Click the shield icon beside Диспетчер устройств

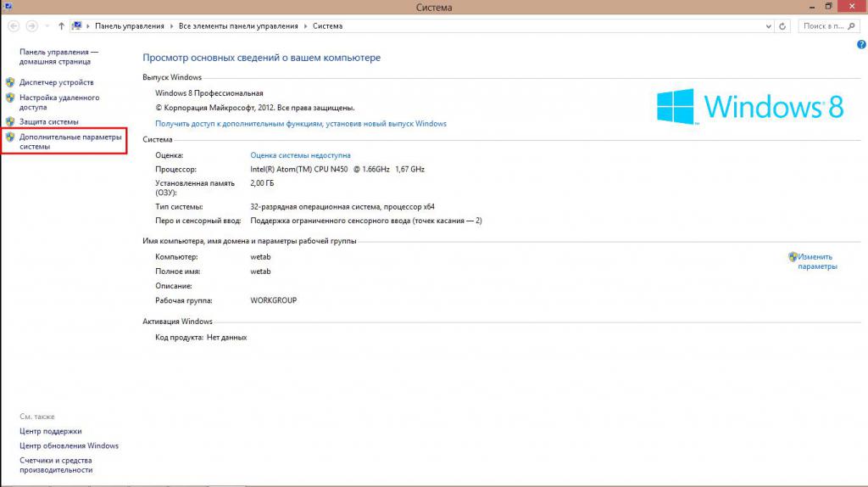pos(10,82)
